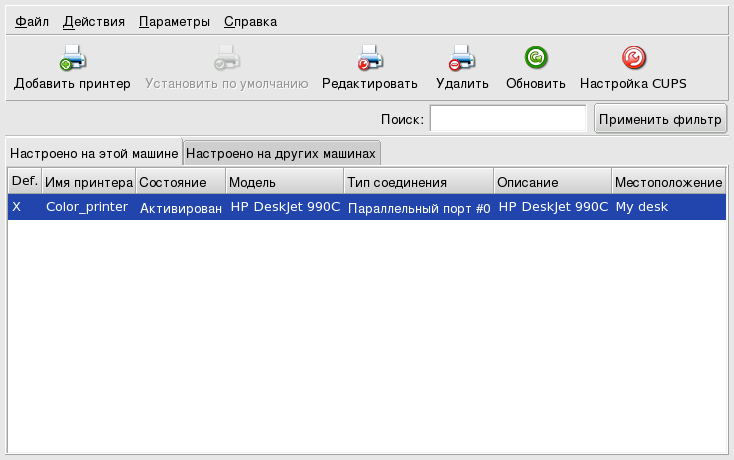The width and height of the screenshot is (734, 460).
Task: Select tab Настроено на этой машине
Action: click(94, 153)
